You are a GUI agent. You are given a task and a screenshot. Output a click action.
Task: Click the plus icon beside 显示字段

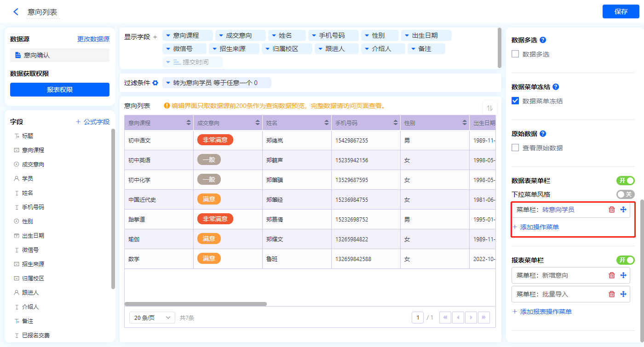[155, 37]
